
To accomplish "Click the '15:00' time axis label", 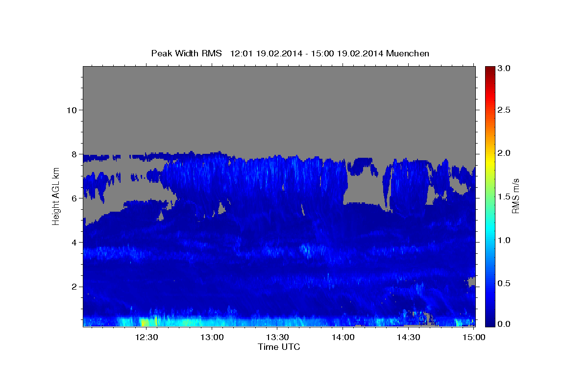I will coord(473,337).
